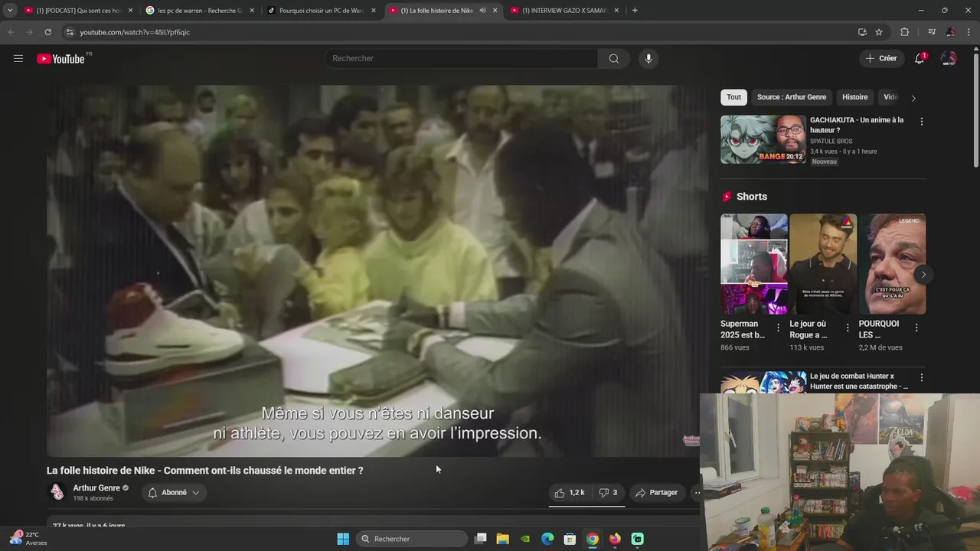Open Chrome profile avatar in toolbar
980x551 pixels.
(x=950, y=32)
